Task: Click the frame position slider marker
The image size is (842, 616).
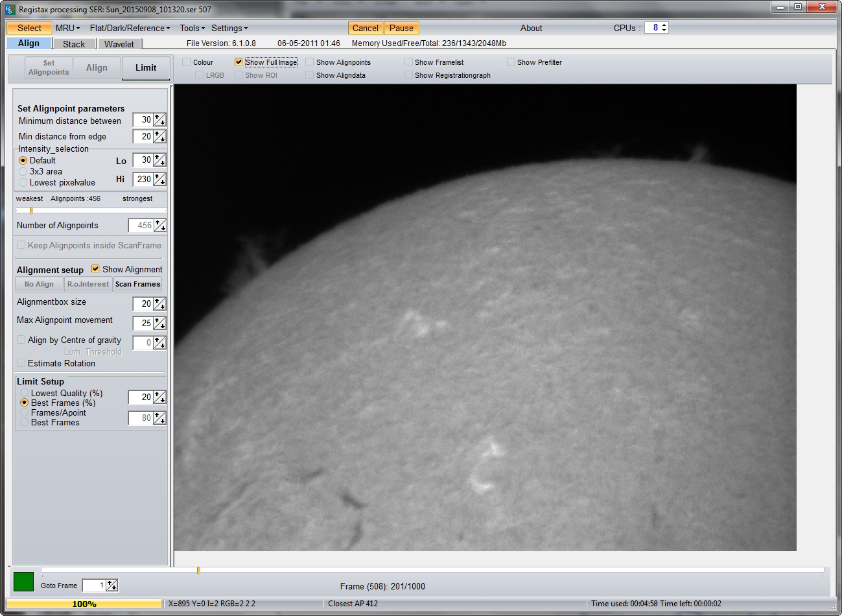Action: click(x=198, y=570)
